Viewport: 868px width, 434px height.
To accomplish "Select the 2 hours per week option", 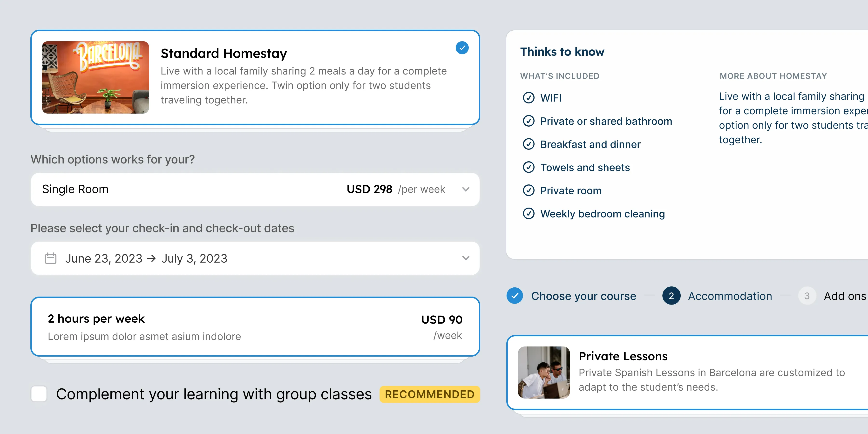I will click(255, 326).
